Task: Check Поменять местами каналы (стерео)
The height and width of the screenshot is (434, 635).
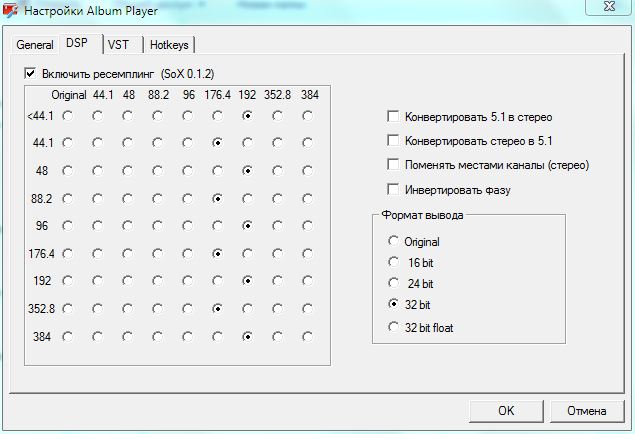Action: coord(393,164)
